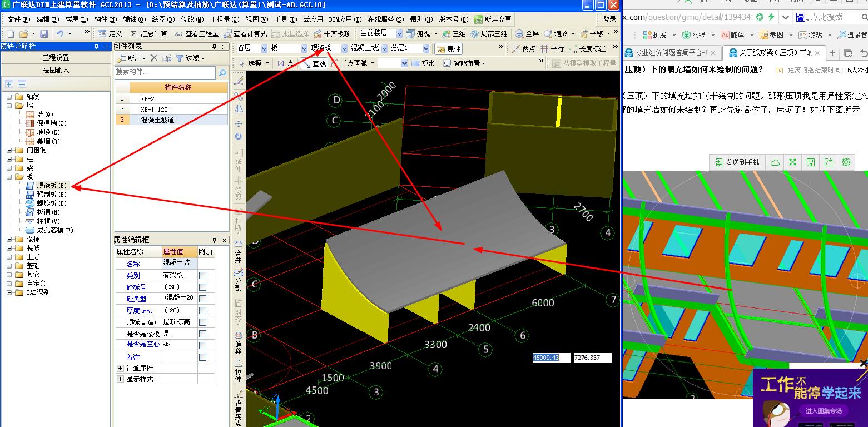The height and width of the screenshot is (427, 868).
Task: Toggle 是否是空心 additional checkbox
Action: [203, 345]
